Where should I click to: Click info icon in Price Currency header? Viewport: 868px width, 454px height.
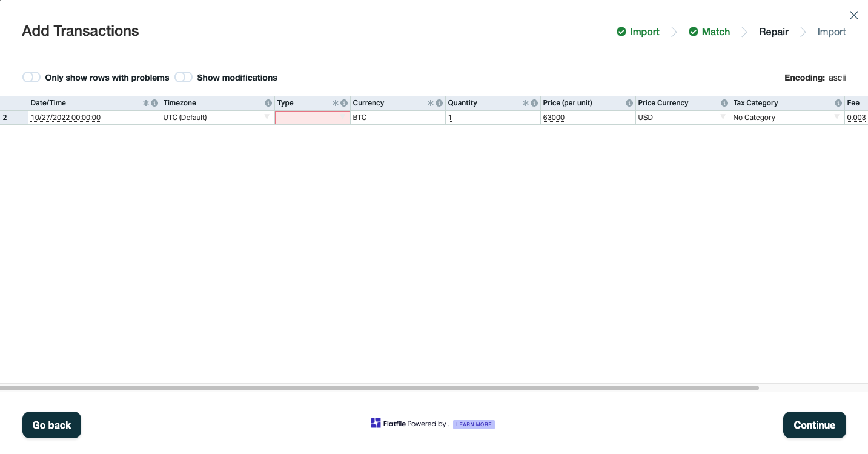click(x=724, y=103)
